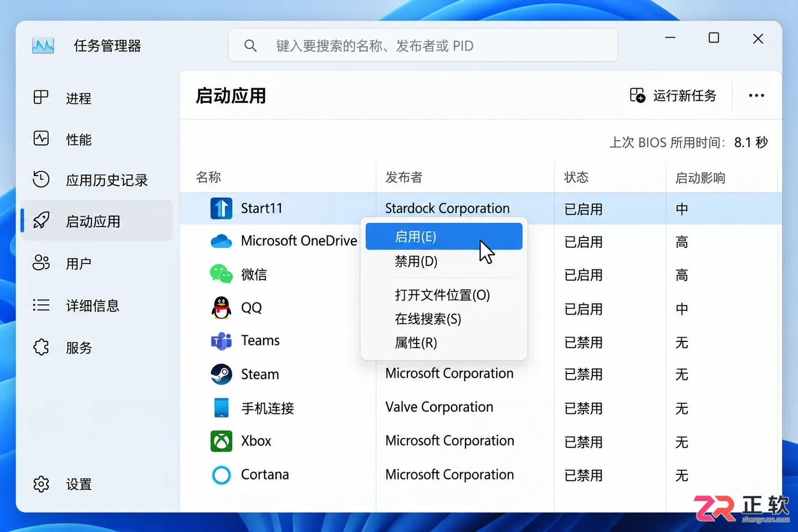Click the Steam app icon

pyautogui.click(x=221, y=374)
